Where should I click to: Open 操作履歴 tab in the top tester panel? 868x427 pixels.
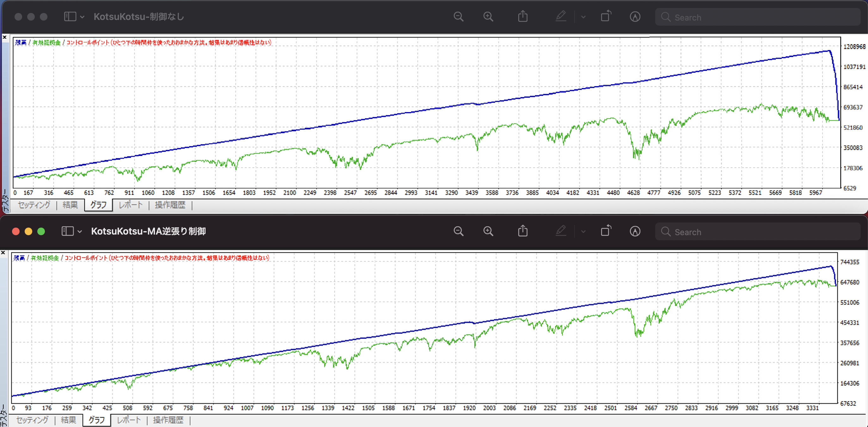tap(170, 205)
